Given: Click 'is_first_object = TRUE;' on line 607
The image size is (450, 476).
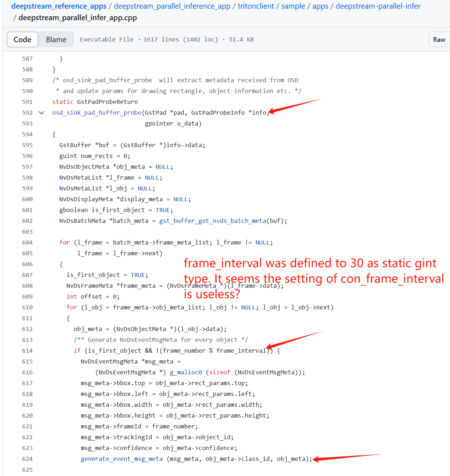Looking at the screenshot, I should pyautogui.click(x=107, y=275).
